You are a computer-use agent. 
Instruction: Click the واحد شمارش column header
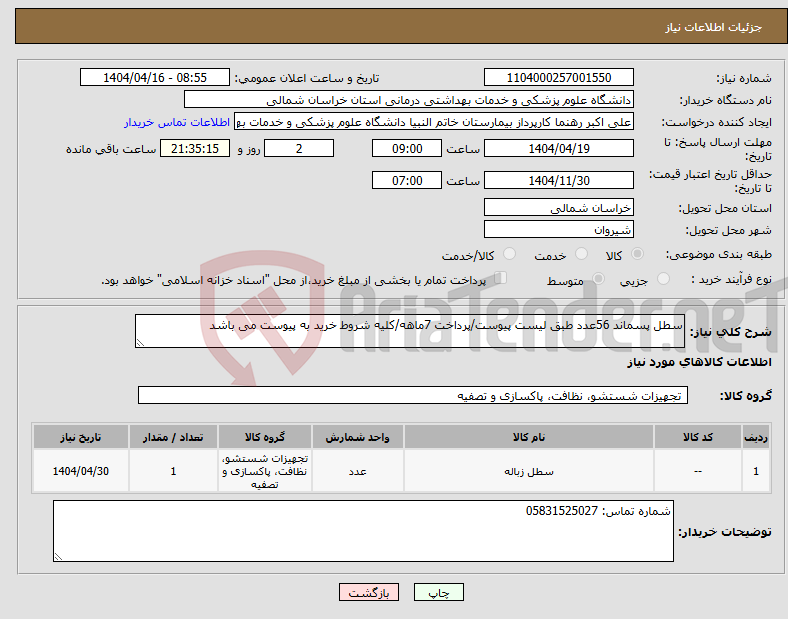[357, 437]
